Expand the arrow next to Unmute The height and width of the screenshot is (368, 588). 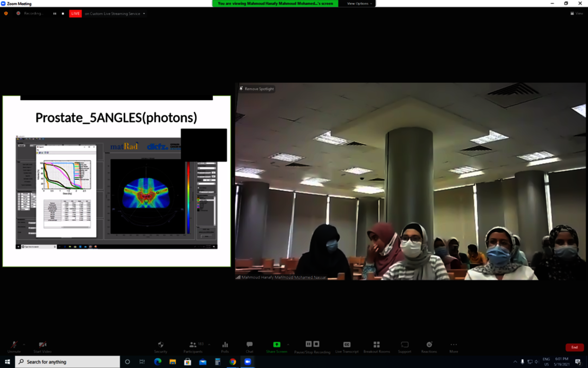24,344
